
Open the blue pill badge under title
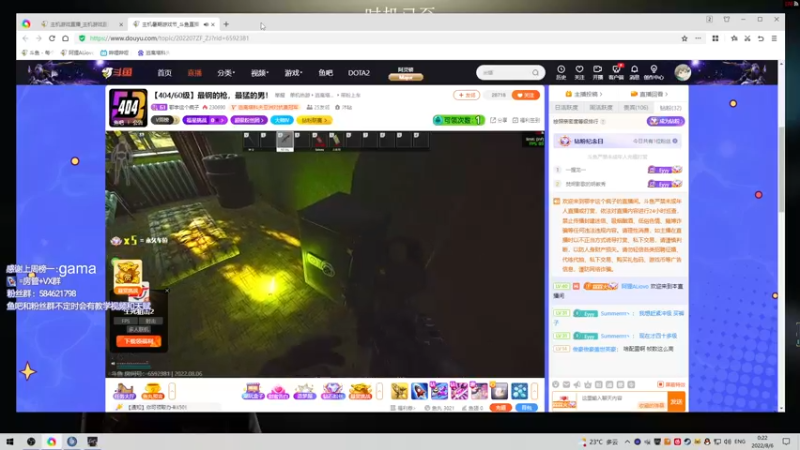pos(282,120)
